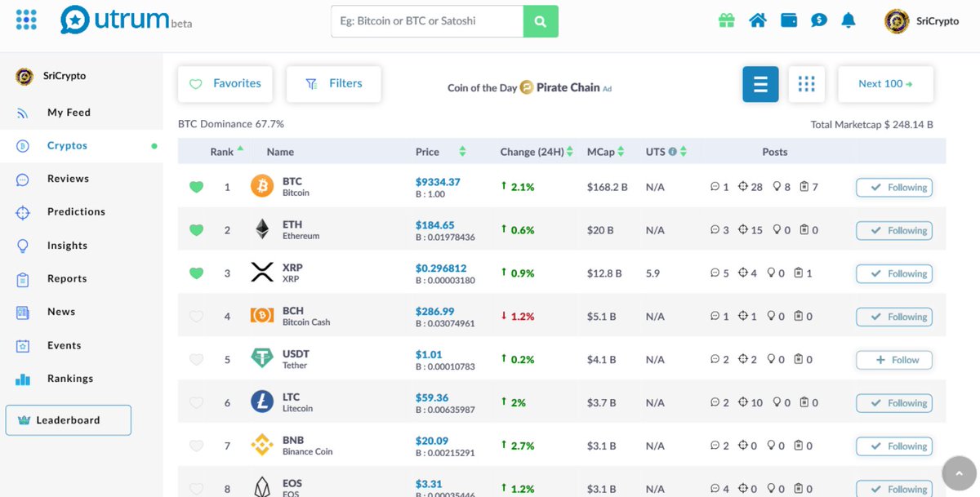
Task: Click the green gift rewards icon
Action: pos(726,20)
